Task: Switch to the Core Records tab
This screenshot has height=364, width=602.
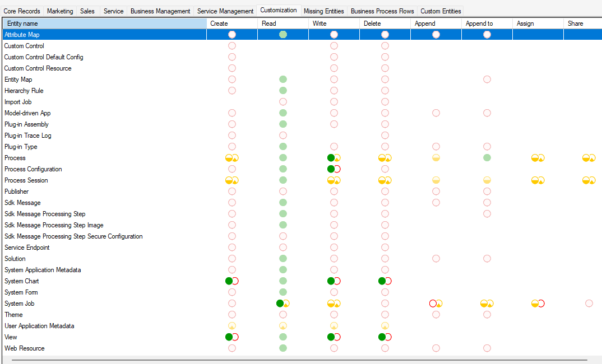Action: point(22,11)
